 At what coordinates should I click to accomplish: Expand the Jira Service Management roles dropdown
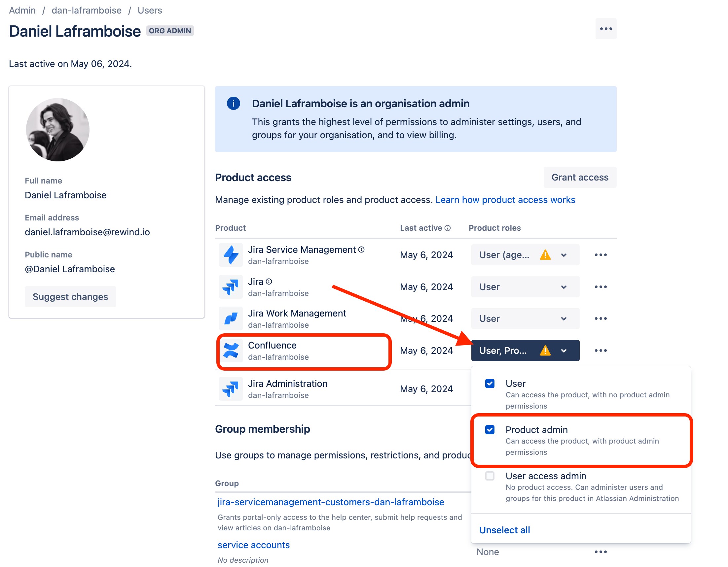pyautogui.click(x=525, y=255)
